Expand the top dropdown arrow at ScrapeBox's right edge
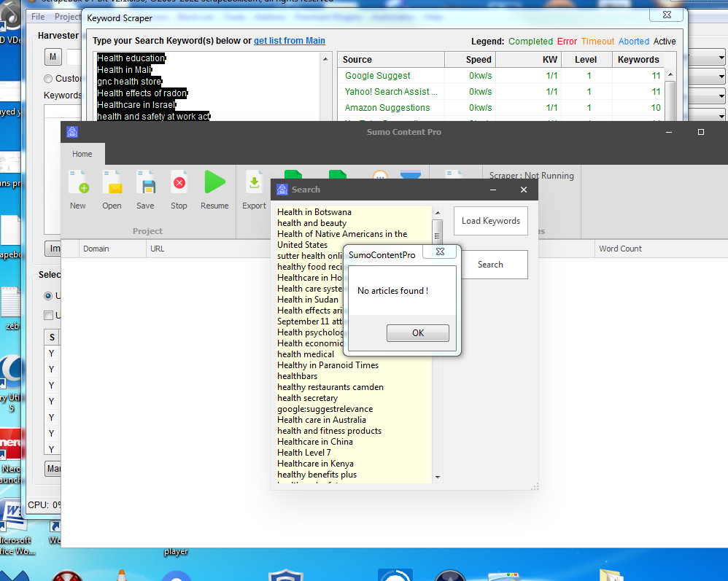The height and width of the screenshot is (581, 728). (x=721, y=58)
